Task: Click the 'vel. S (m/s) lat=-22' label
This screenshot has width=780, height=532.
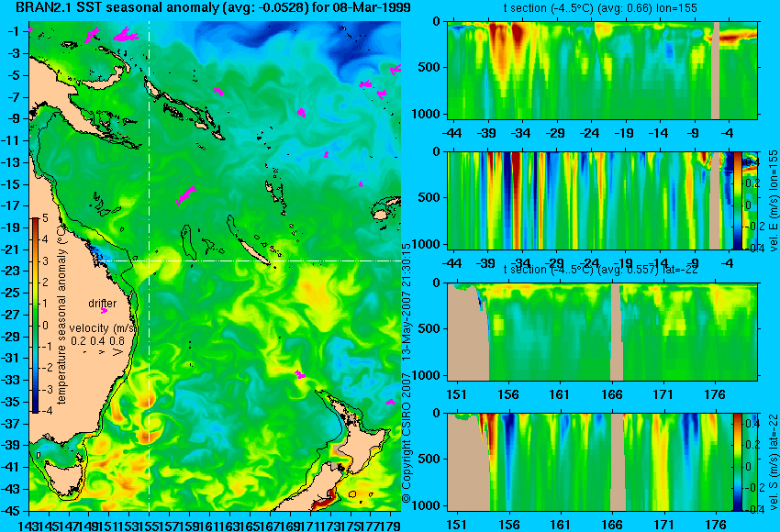Action: [773, 462]
